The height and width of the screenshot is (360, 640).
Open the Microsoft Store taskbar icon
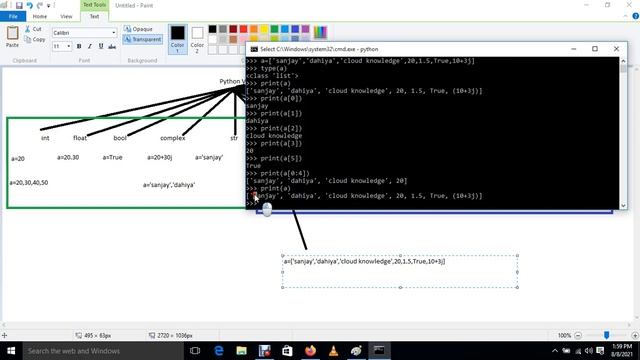[287, 351]
